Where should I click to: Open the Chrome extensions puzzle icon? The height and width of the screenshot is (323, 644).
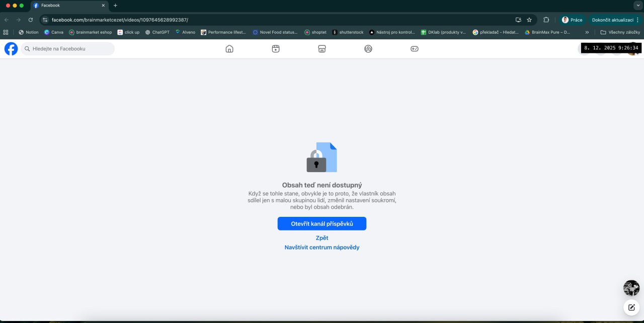pos(546,20)
